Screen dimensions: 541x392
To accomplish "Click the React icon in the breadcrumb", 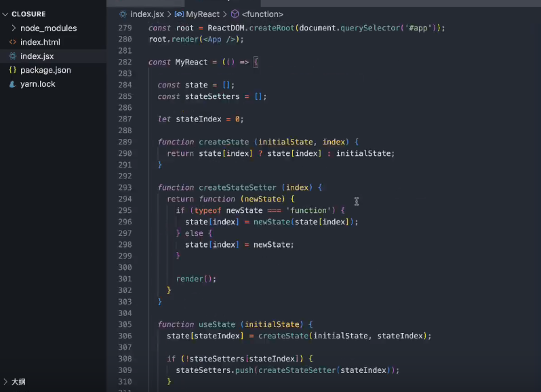I will (123, 14).
